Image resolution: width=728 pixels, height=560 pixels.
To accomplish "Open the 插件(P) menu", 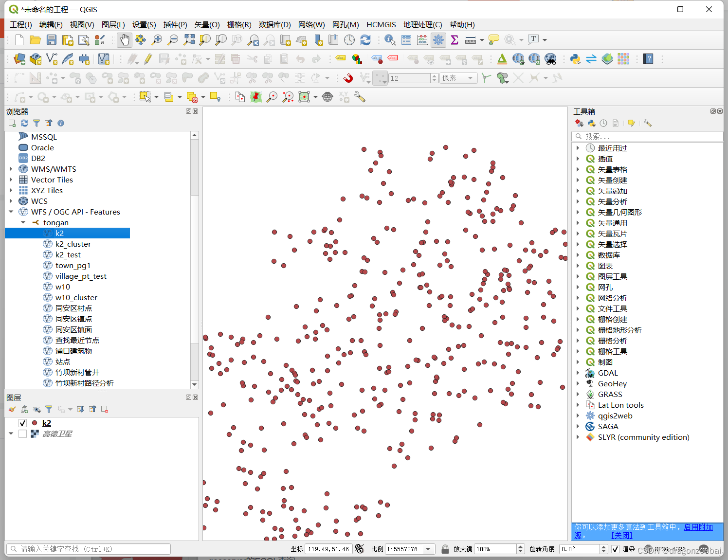I will 175,24.
